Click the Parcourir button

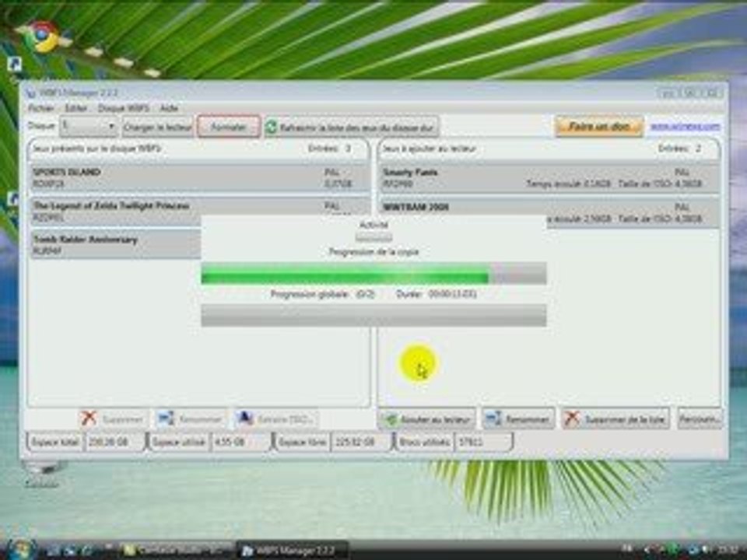point(700,419)
